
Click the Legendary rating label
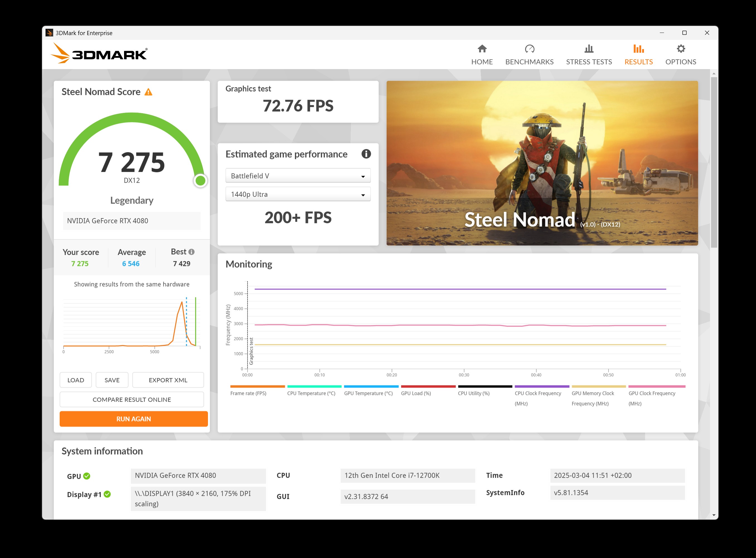tap(132, 200)
